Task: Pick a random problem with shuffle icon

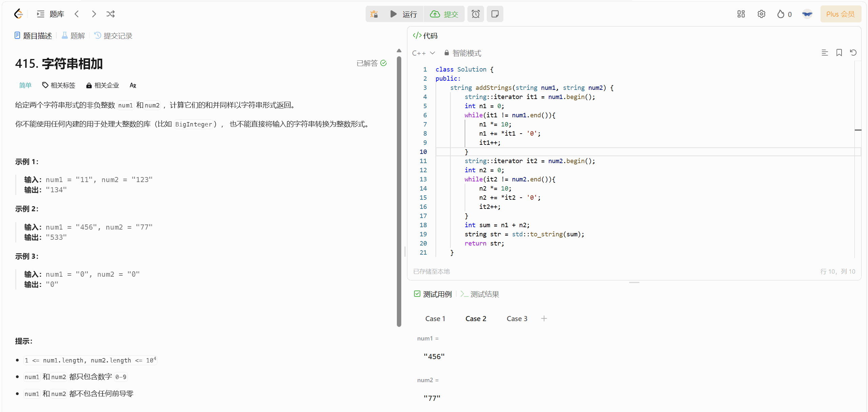Action: tap(111, 14)
